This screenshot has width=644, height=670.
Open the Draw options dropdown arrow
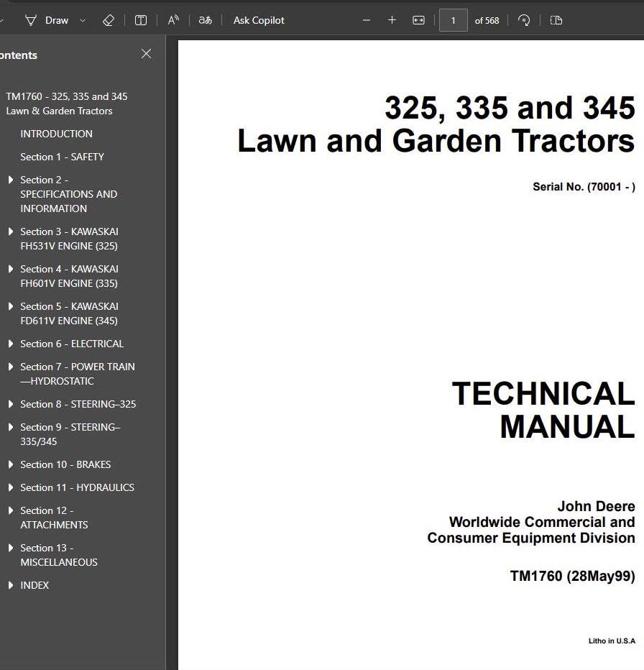tap(83, 21)
